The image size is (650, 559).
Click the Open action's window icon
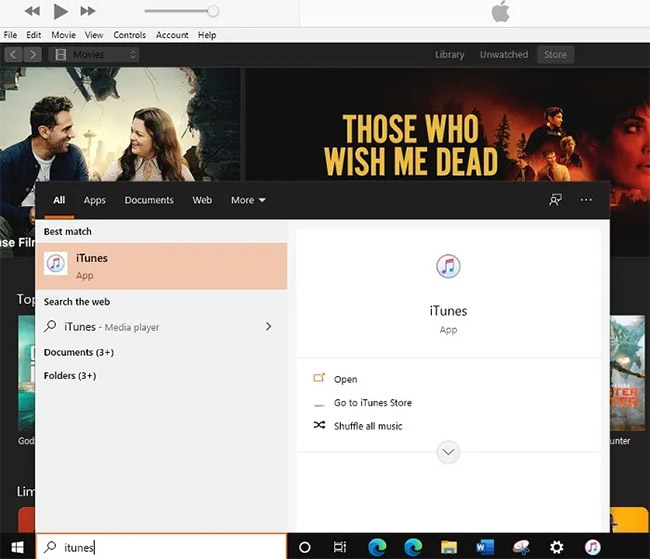pyautogui.click(x=319, y=378)
